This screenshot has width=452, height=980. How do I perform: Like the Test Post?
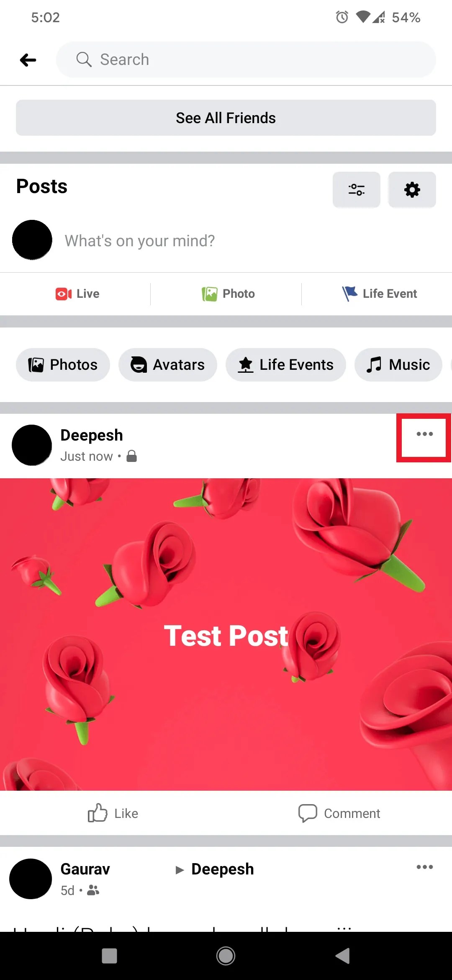click(113, 813)
